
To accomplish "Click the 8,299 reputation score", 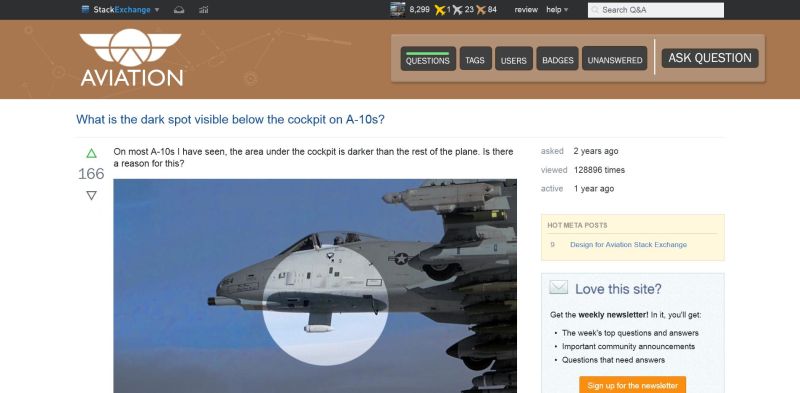I will click(419, 9).
